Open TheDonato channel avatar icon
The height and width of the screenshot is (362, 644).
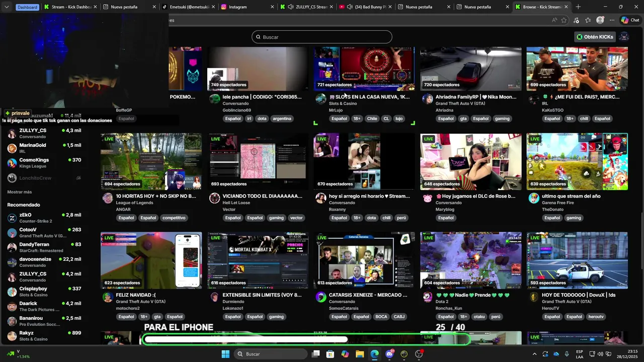click(x=534, y=198)
